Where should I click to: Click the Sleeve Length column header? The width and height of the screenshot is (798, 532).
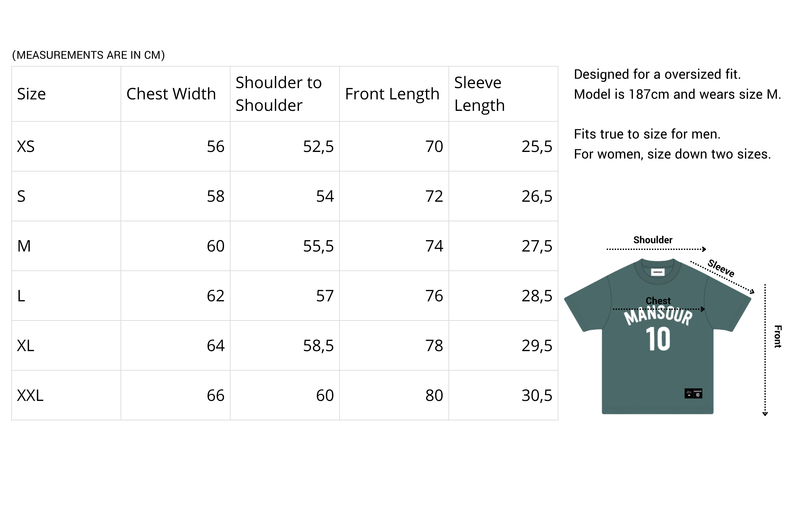tap(479, 94)
